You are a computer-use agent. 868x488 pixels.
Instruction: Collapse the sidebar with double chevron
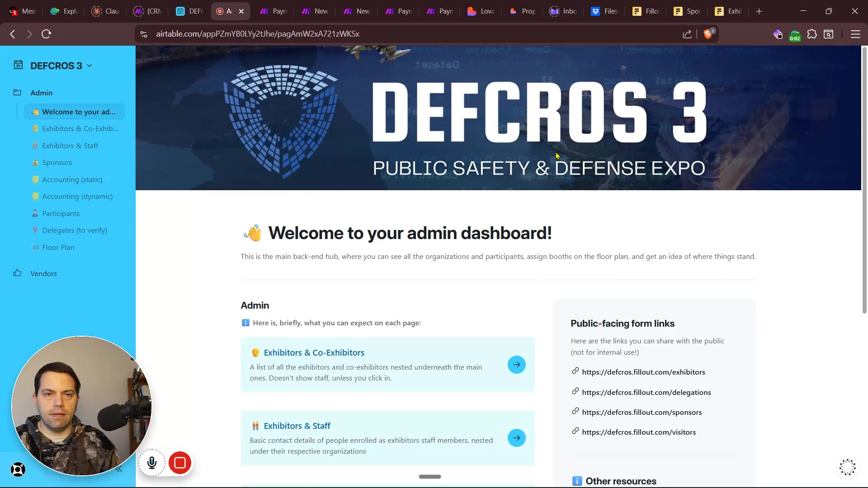click(x=119, y=469)
